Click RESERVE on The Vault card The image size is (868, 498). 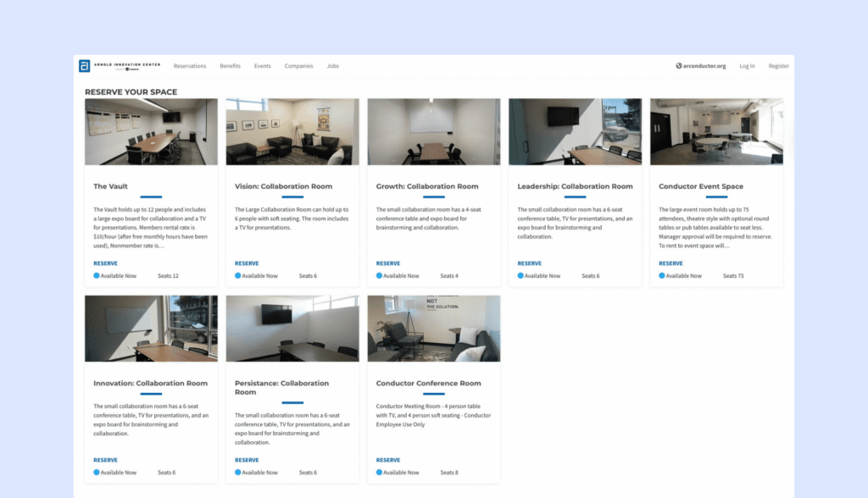(x=105, y=263)
